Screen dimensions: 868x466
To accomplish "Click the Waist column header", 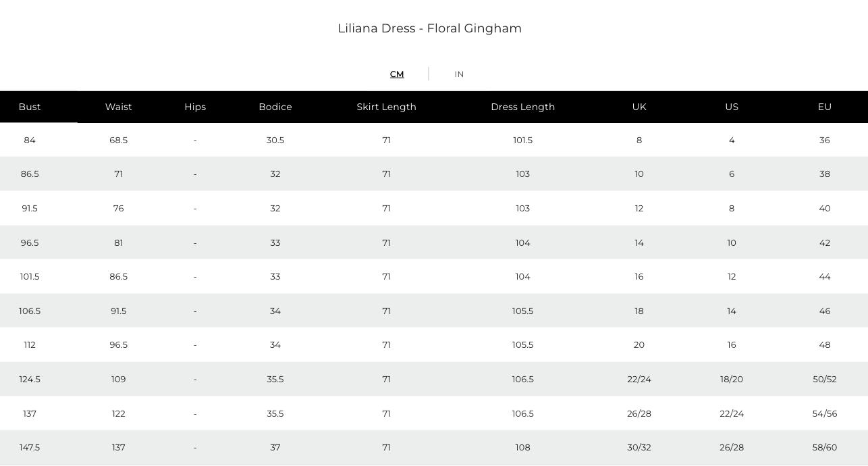I will point(119,107).
